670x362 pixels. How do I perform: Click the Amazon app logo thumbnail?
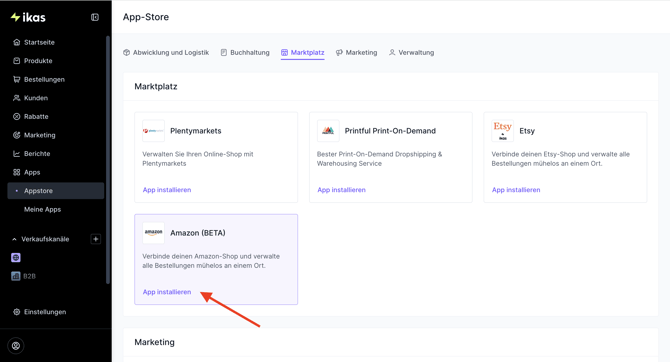coord(153,233)
